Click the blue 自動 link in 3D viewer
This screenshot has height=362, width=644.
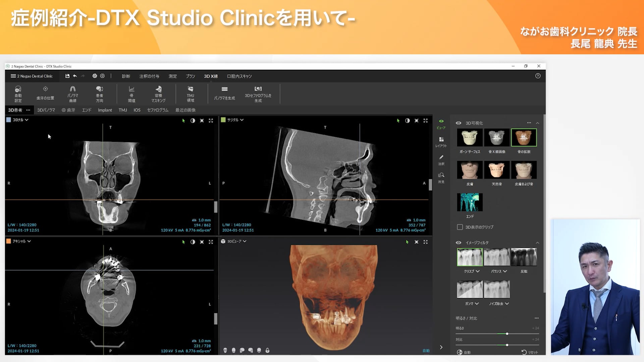tap(426, 351)
